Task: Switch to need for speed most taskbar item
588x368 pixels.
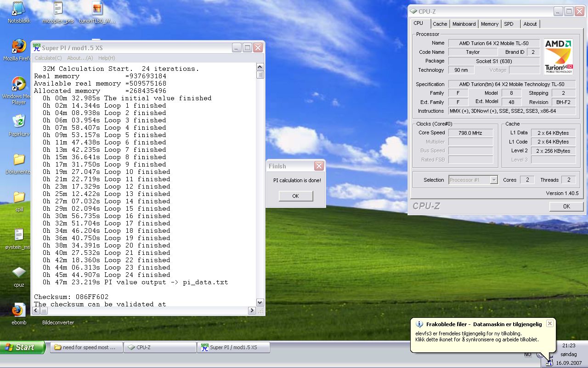Action: (87, 347)
